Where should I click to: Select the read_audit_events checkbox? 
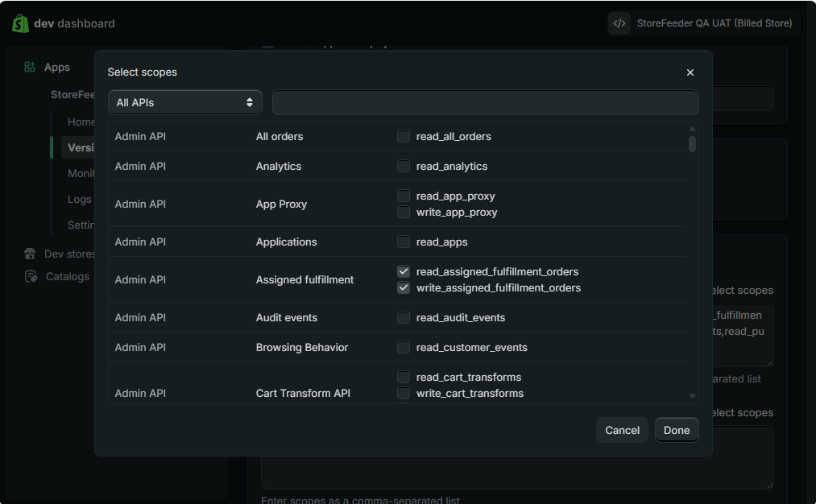(x=404, y=318)
